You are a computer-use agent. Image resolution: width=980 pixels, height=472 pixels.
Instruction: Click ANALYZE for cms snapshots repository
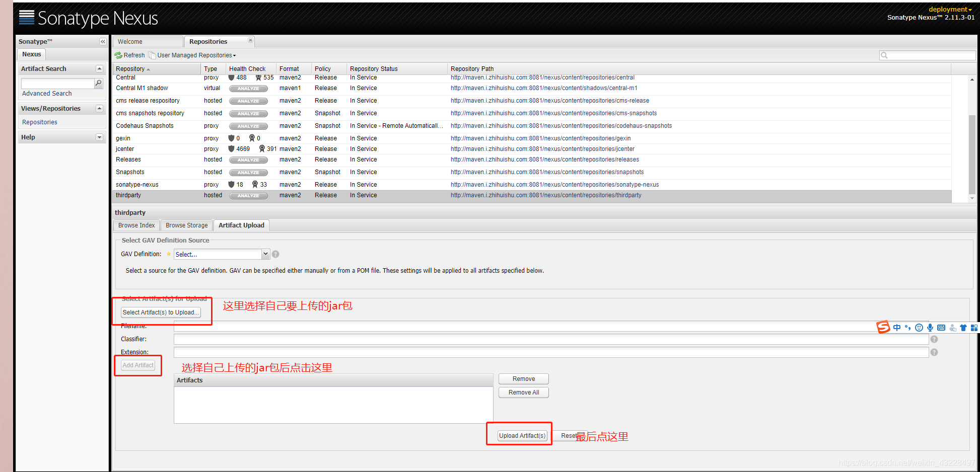point(248,114)
